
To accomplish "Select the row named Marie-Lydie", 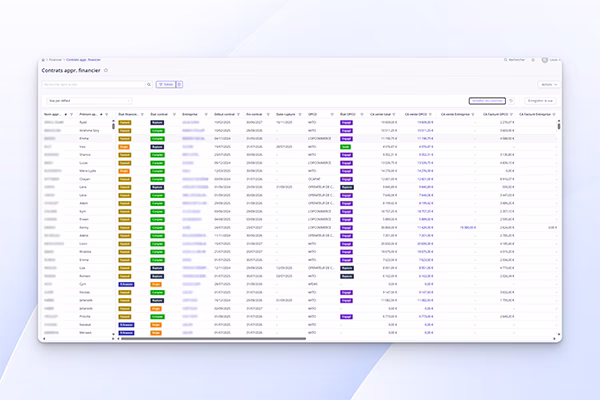I will 300,171.
